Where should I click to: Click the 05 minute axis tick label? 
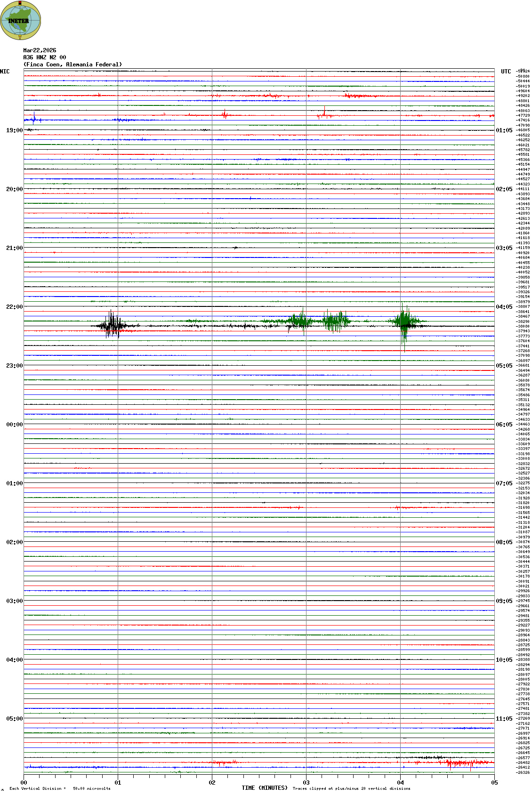coord(494,783)
